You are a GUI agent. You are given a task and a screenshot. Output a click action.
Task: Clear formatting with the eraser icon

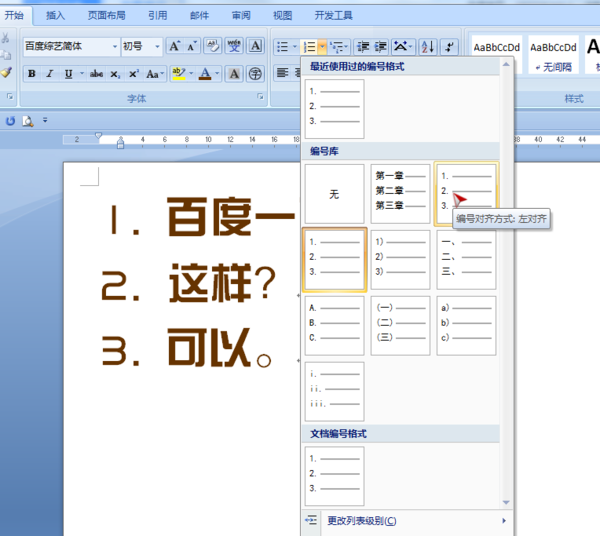point(213,46)
